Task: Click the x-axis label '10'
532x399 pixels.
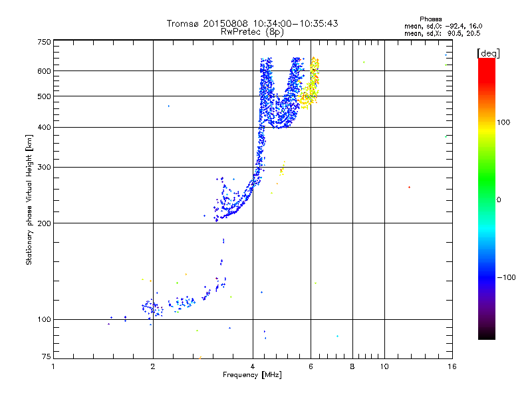Action: click(384, 366)
